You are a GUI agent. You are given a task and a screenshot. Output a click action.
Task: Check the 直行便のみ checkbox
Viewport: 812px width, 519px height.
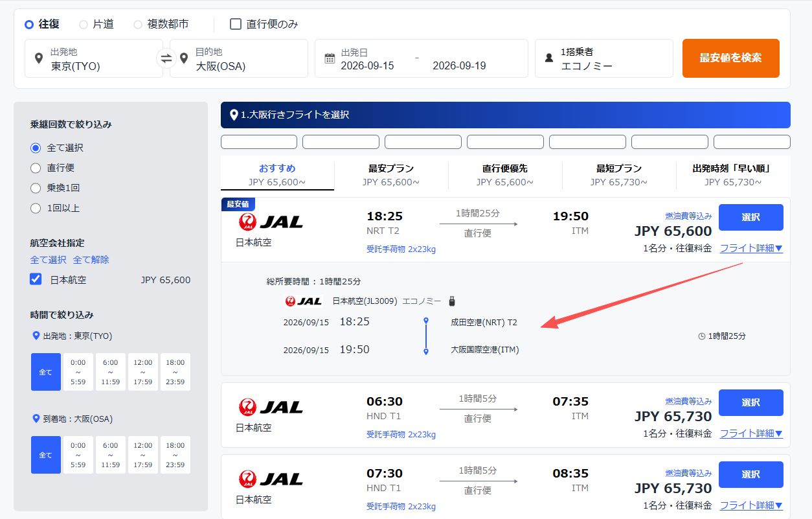click(236, 24)
